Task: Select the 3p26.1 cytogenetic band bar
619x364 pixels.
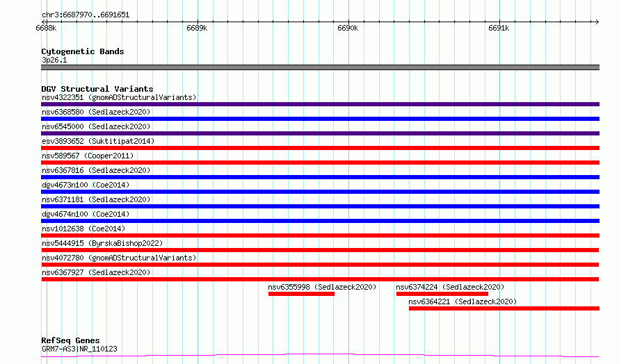Action: [x=320, y=67]
